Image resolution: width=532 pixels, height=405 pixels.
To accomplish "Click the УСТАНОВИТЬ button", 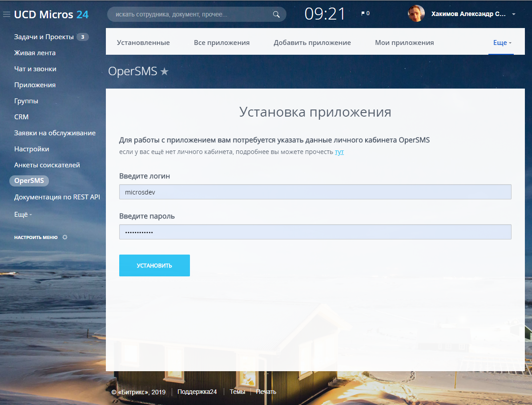I will pyautogui.click(x=154, y=265).
